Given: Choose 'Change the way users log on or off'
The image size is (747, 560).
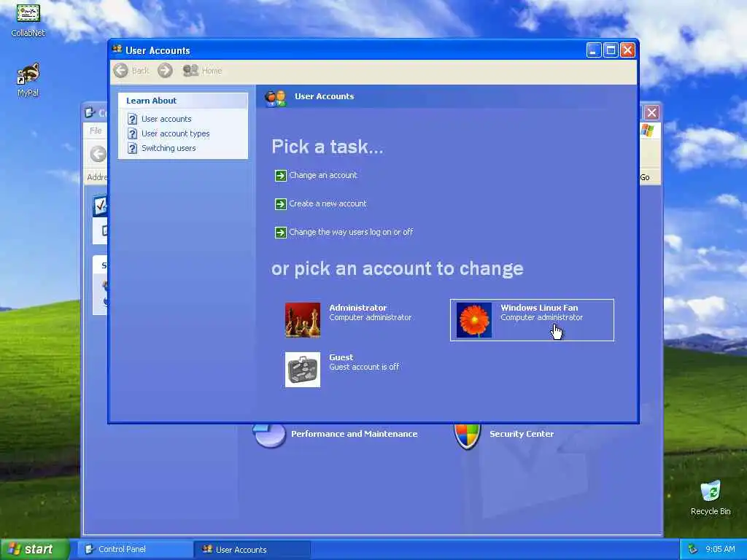Looking at the screenshot, I should tap(351, 232).
